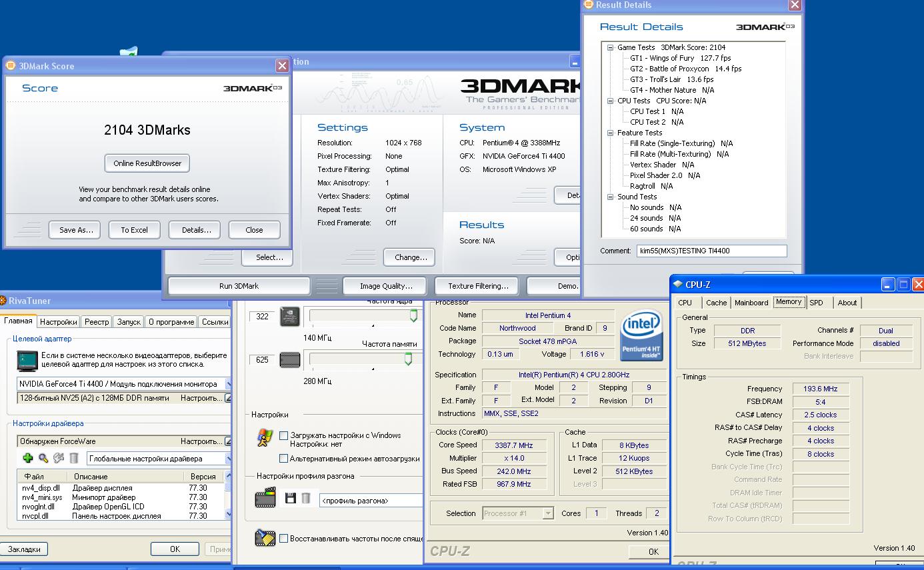The height and width of the screenshot is (570, 924).
Task: Select the GT1 - Wings of Fury result row
Action: [680, 58]
